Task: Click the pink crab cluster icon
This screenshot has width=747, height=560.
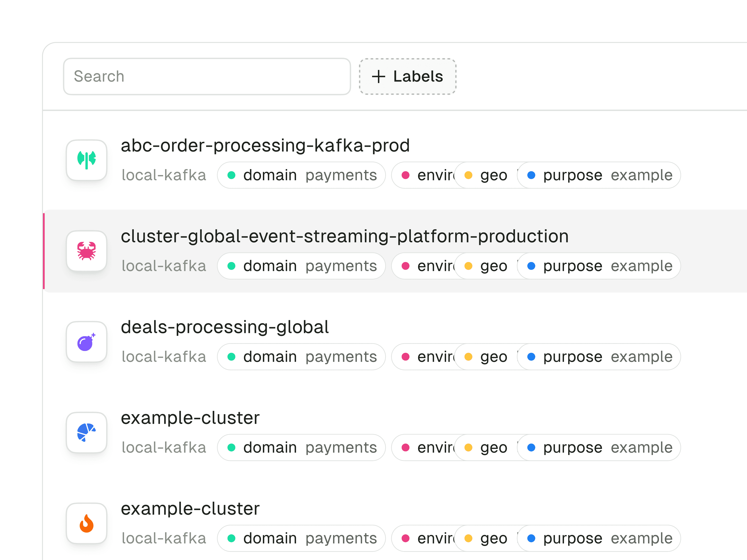Action: [86, 251]
